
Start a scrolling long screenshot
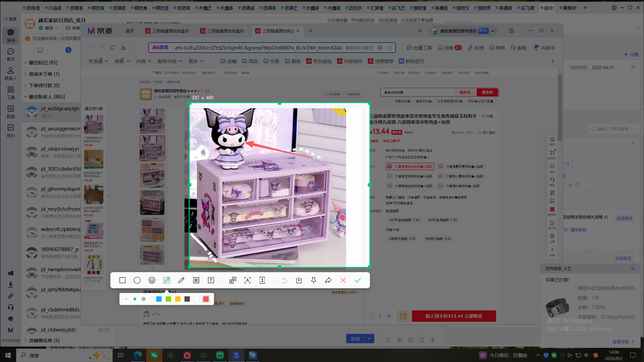point(262,280)
